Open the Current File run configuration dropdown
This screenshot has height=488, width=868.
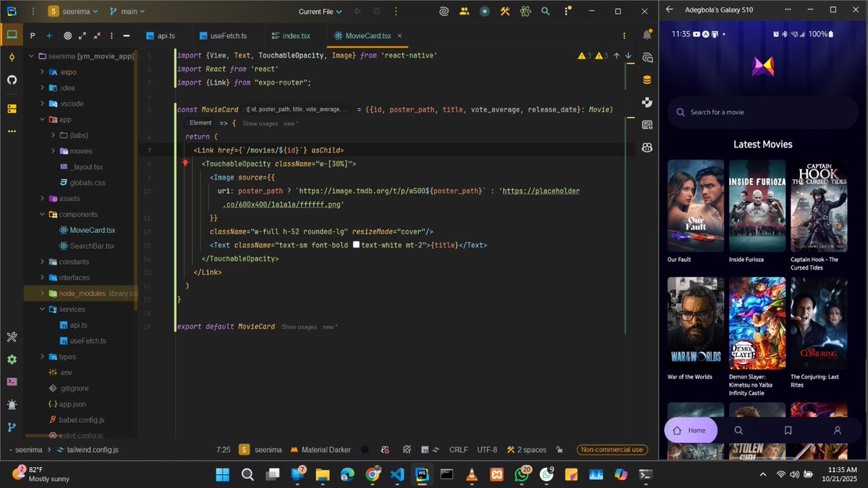click(320, 12)
